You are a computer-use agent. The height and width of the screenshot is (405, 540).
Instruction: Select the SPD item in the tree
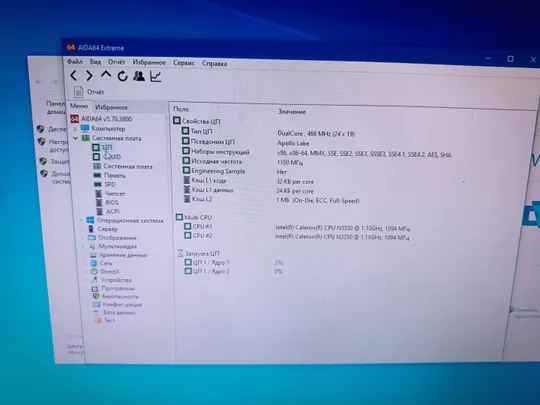coord(110,185)
